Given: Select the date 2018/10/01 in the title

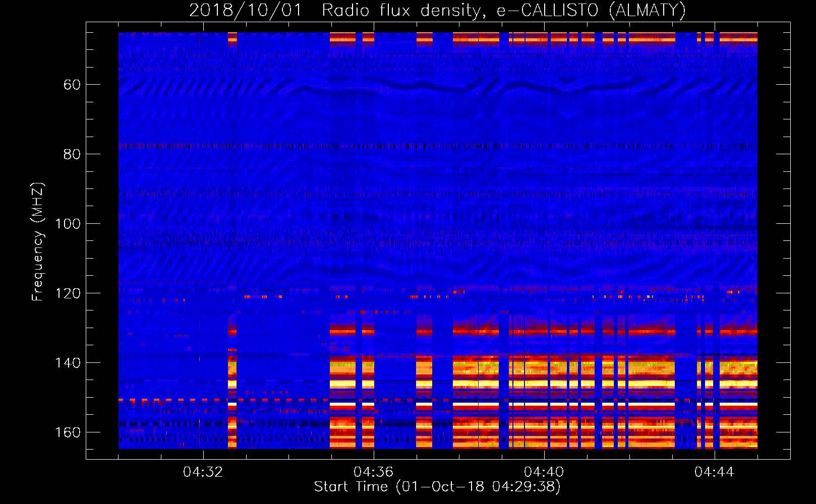Looking at the screenshot, I should click(245, 11).
